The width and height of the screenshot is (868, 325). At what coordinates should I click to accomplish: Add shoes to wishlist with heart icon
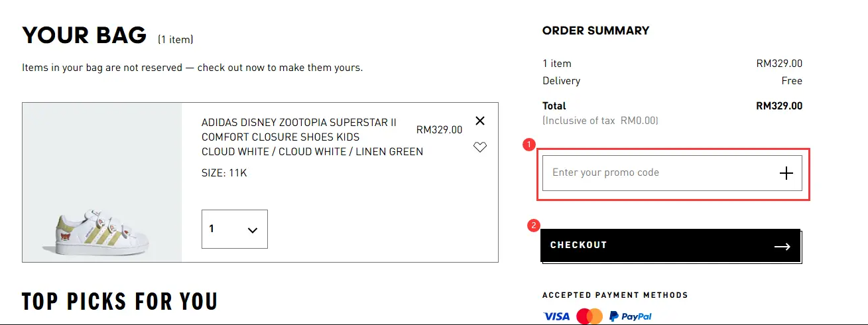480,147
